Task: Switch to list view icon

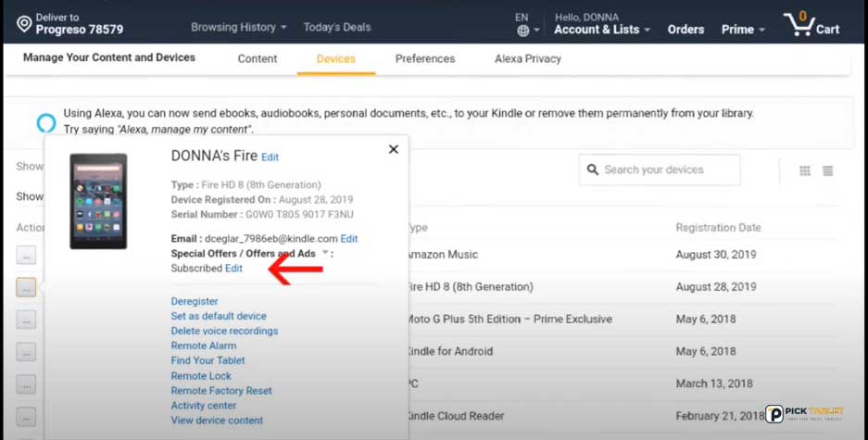Action: pyautogui.click(x=827, y=171)
